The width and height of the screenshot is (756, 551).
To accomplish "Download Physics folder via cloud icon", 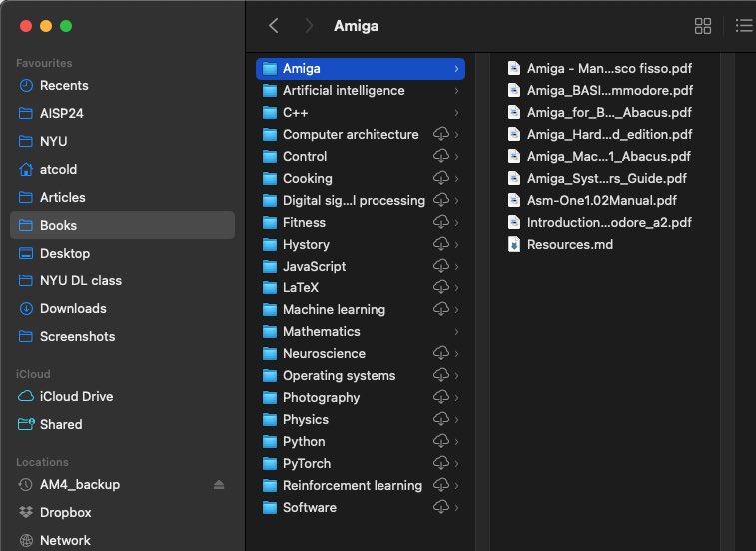I will [x=441, y=419].
